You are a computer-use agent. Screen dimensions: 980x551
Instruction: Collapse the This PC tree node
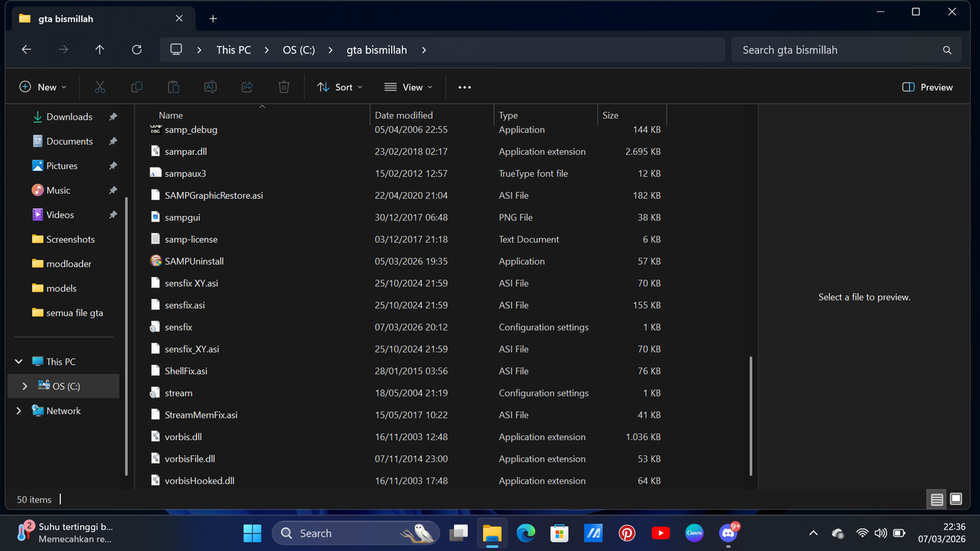(x=19, y=362)
